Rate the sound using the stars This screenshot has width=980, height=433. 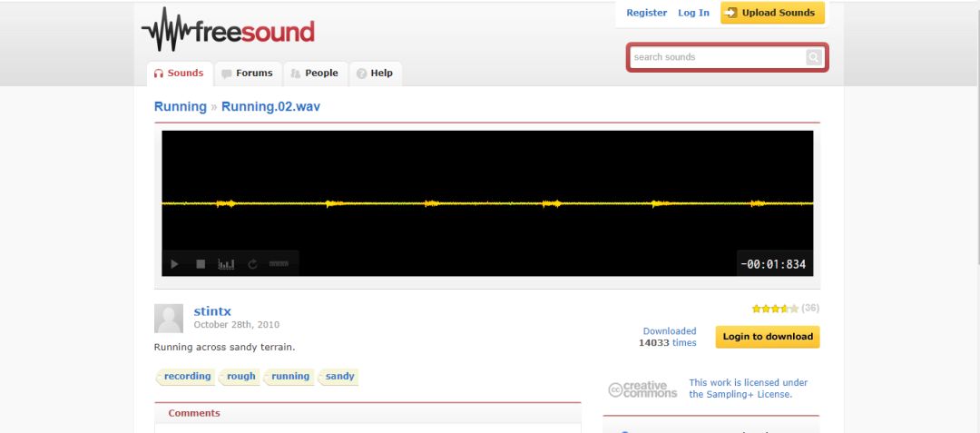coord(775,309)
